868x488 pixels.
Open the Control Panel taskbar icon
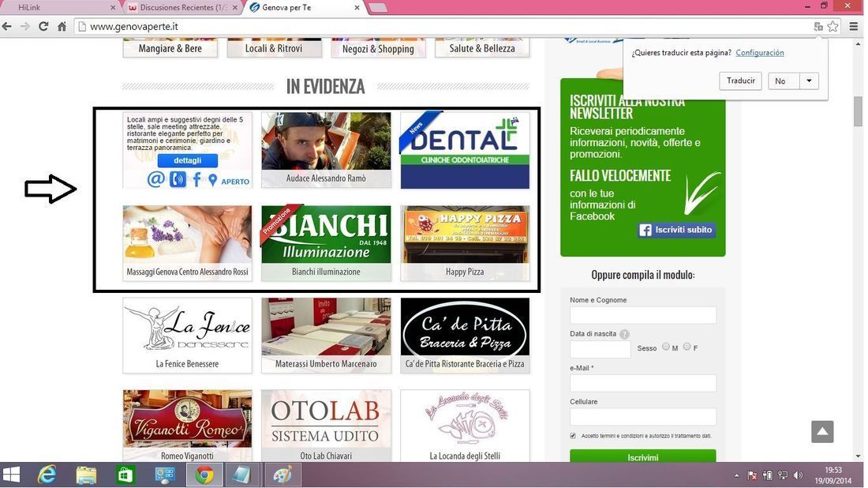165,475
